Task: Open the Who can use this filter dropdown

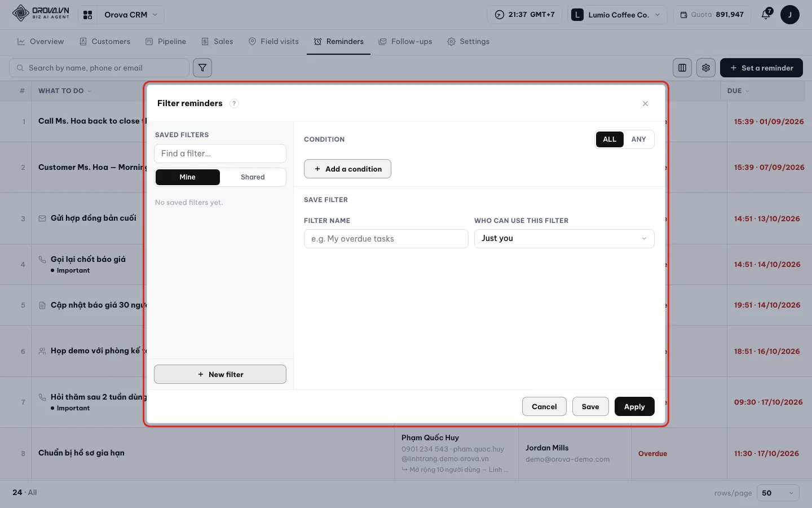Action: [564, 239]
